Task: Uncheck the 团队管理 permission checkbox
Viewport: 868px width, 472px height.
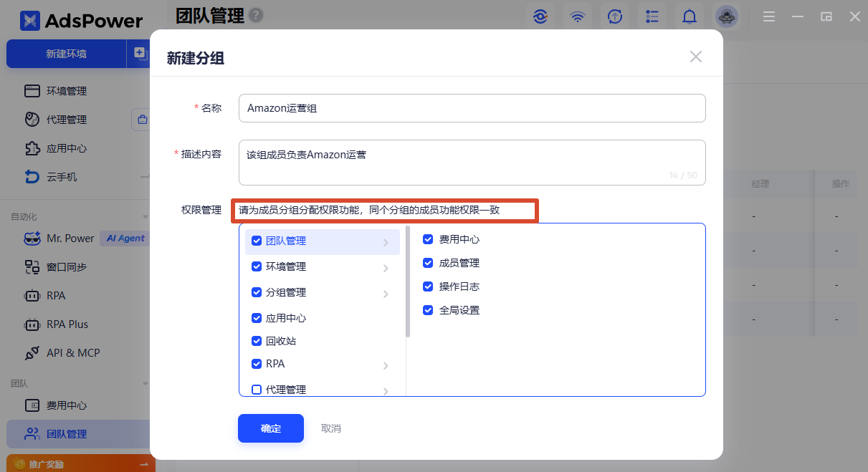Action: coord(257,241)
